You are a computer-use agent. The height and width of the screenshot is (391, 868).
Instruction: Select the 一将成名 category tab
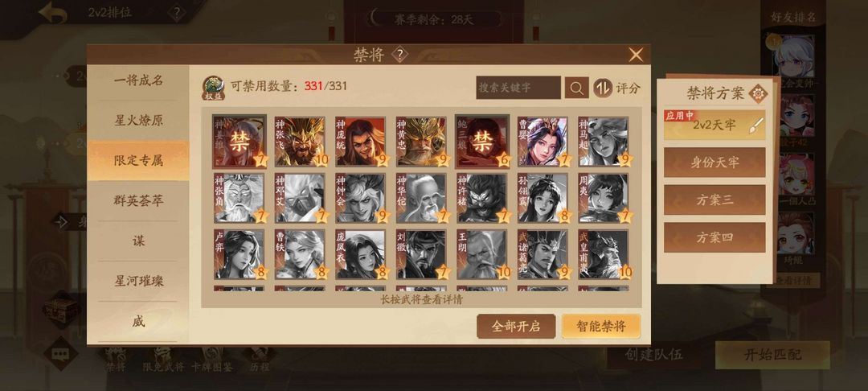[138, 80]
